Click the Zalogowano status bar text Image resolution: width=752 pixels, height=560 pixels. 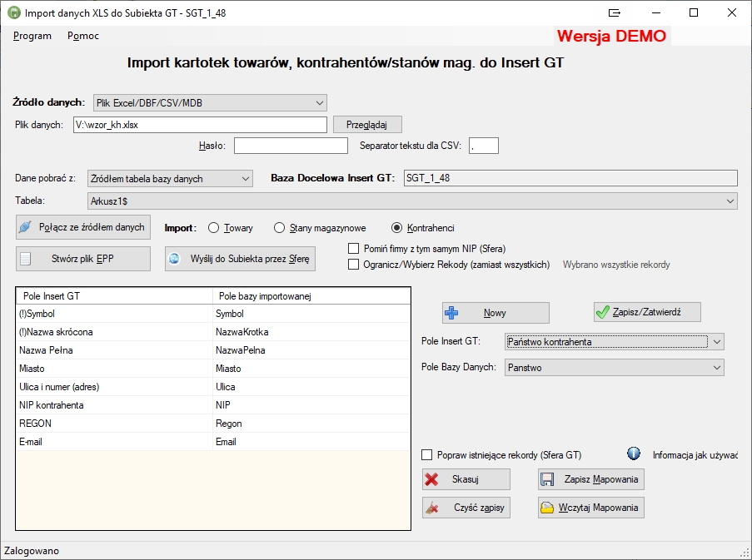click(x=32, y=551)
